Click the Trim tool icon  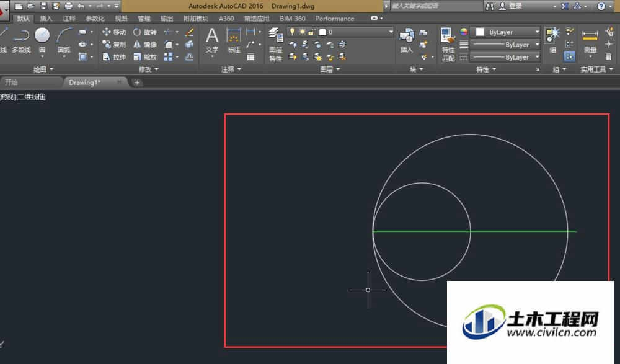tap(168, 32)
